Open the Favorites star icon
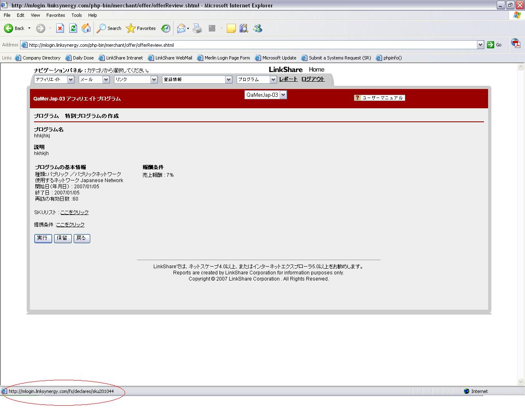525x420 pixels. [x=131, y=28]
